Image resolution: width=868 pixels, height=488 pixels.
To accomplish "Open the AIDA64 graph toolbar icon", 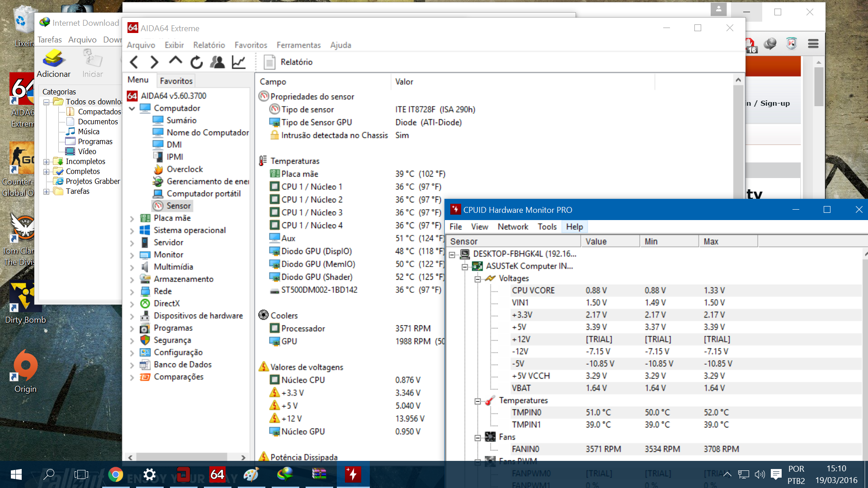I will 239,62.
